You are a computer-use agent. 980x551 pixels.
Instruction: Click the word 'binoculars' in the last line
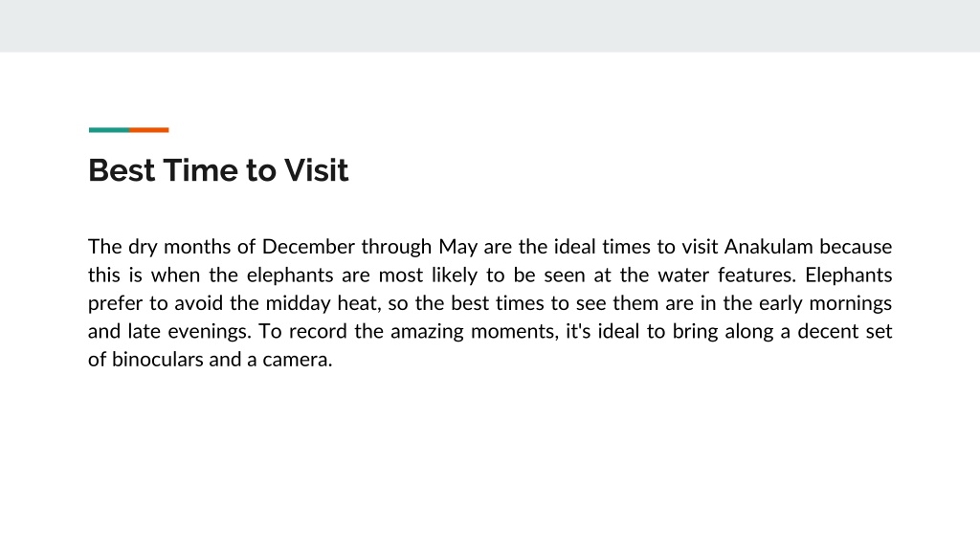coord(158,360)
